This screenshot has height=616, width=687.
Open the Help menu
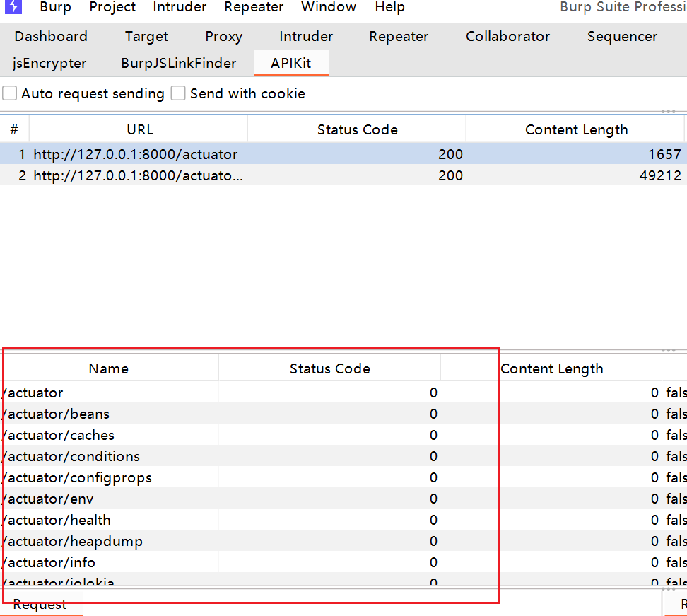click(x=389, y=7)
